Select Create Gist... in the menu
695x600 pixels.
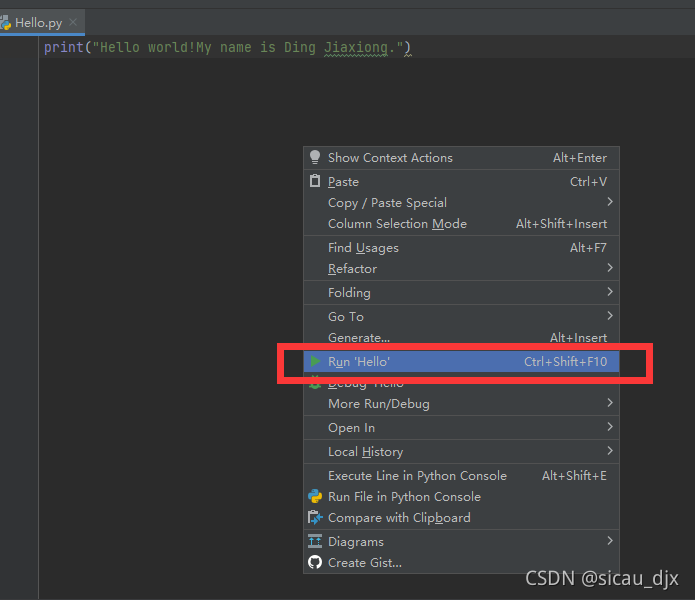click(461, 563)
